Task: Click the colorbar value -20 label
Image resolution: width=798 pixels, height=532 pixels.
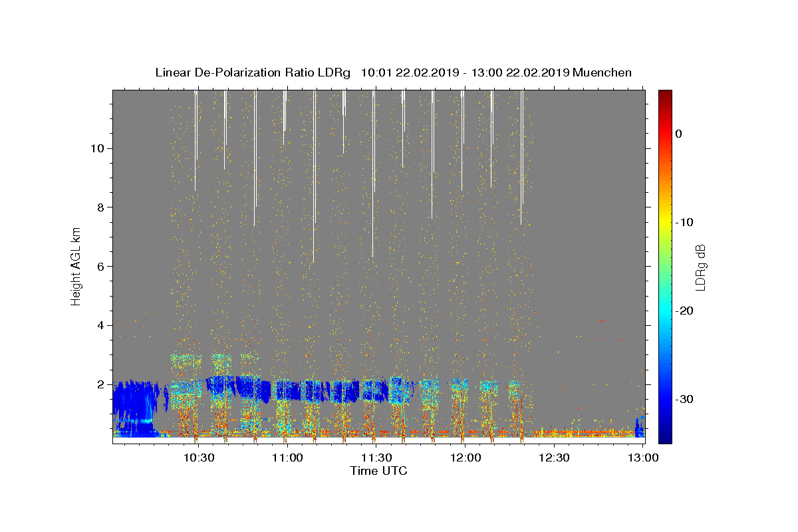Action: (684, 311)
